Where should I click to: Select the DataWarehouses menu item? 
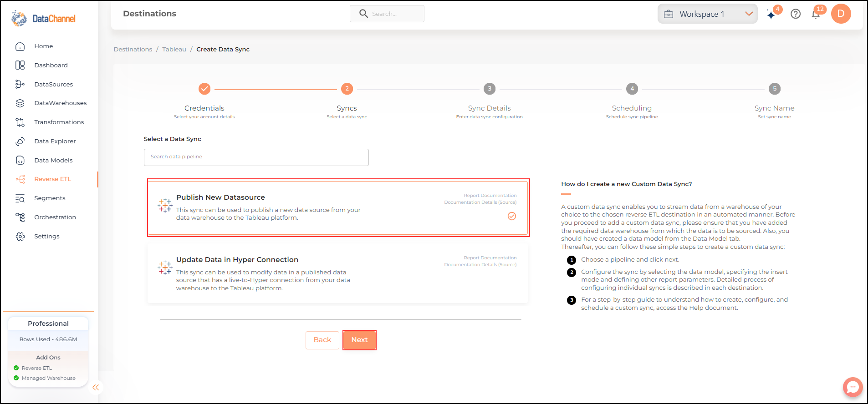61,103
